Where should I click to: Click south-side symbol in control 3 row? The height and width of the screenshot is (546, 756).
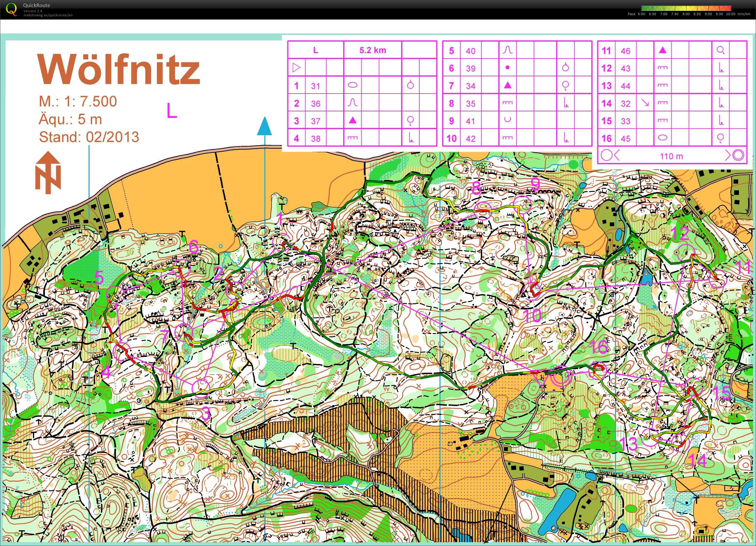point(411,121)
